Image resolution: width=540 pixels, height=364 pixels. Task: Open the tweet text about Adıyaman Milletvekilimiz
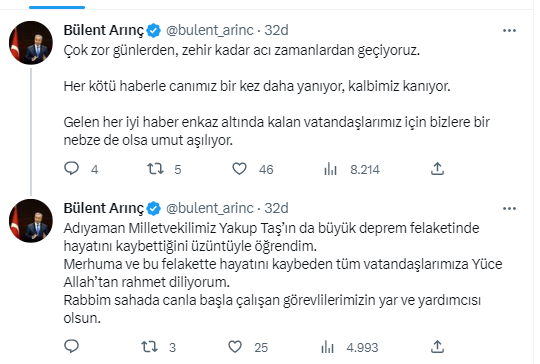click(x=282, y=273)
